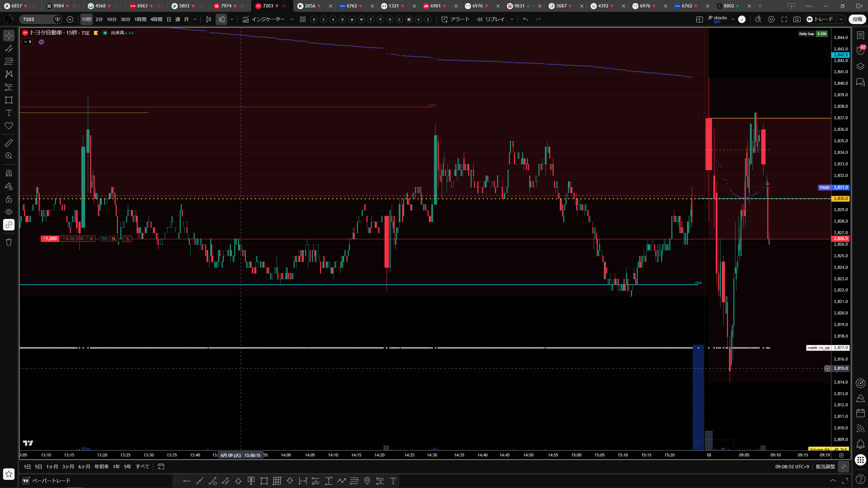Open quick search lightning icon
The width and height of the screenshot is (868, 488).
[x=758, y=19]
